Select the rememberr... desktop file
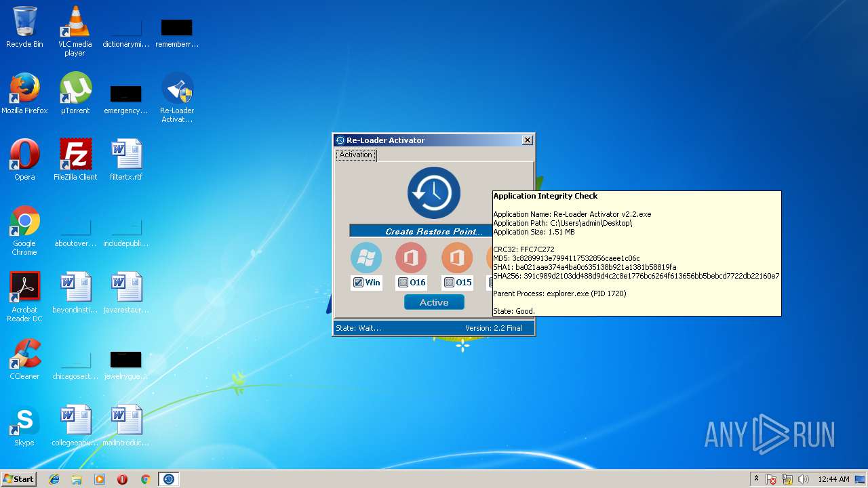The height and width of the screenshot is (488, 868). tap(177, 33)
